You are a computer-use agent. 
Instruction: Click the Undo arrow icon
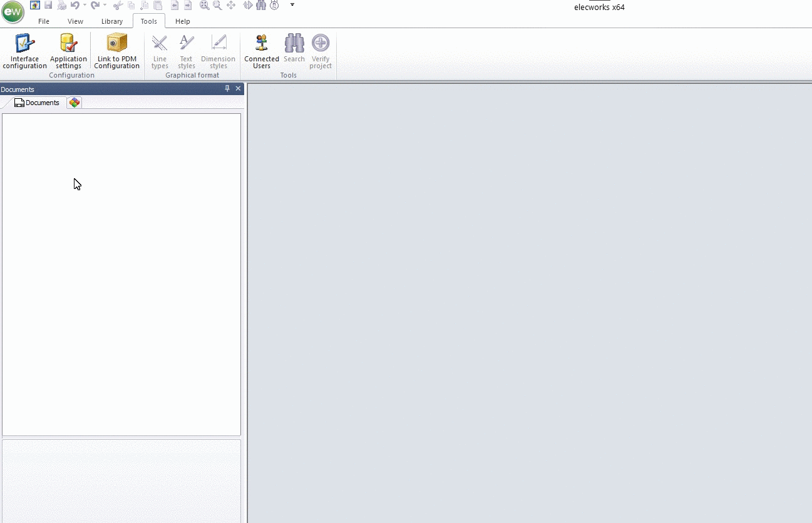point(75,5)
